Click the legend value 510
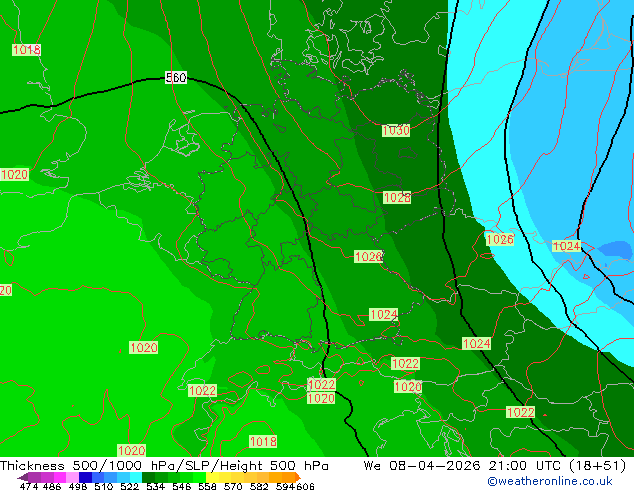This screenshot has height=490, width=634. coord(104,486)
